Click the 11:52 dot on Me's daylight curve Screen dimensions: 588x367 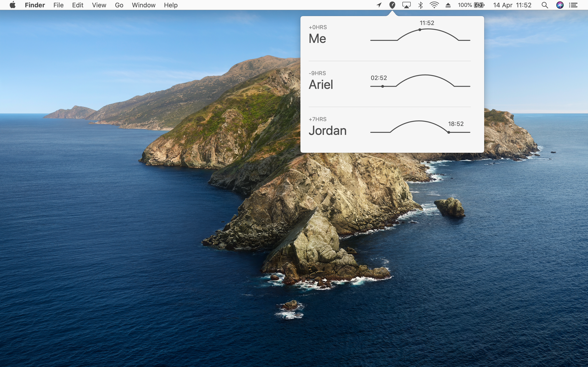pyautogui.click(x=420, y=30)
